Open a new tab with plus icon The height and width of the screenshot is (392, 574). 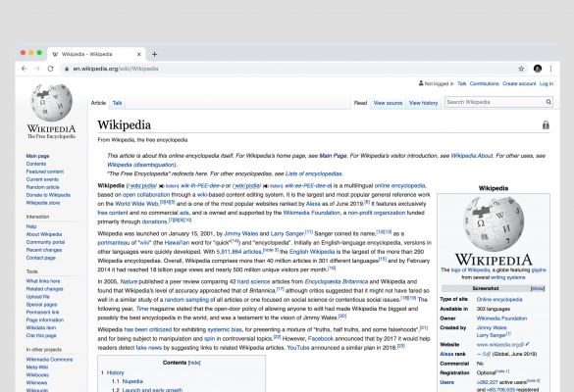point(154,55)
